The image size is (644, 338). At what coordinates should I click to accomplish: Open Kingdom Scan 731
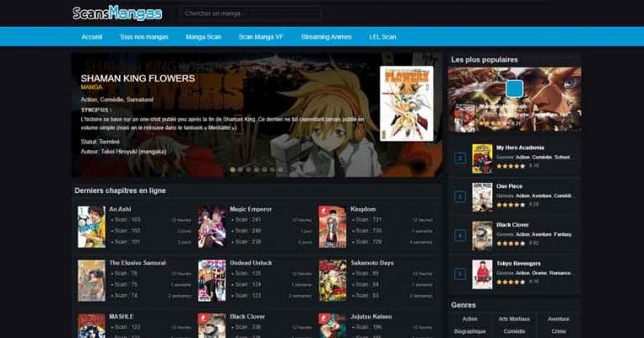coord(367,220)
